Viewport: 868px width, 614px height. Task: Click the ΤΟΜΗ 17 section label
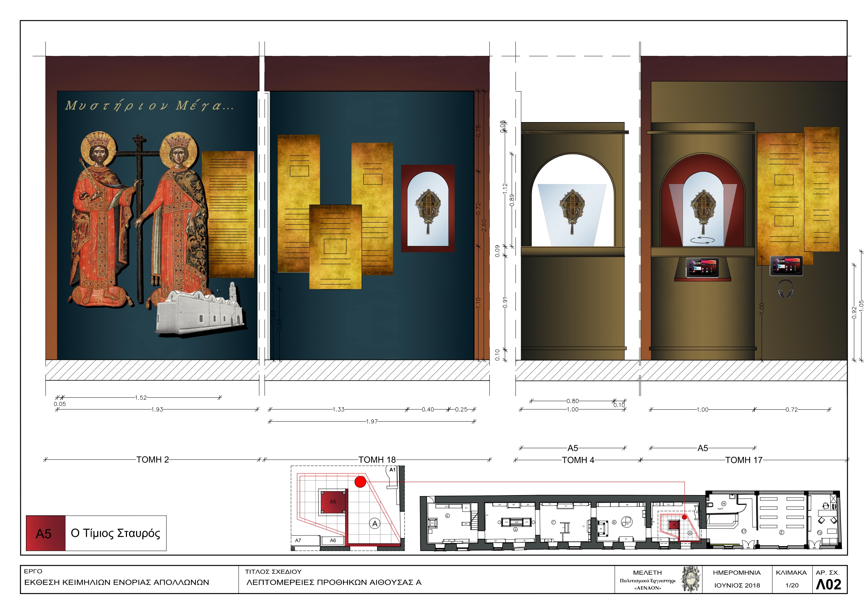743,460
